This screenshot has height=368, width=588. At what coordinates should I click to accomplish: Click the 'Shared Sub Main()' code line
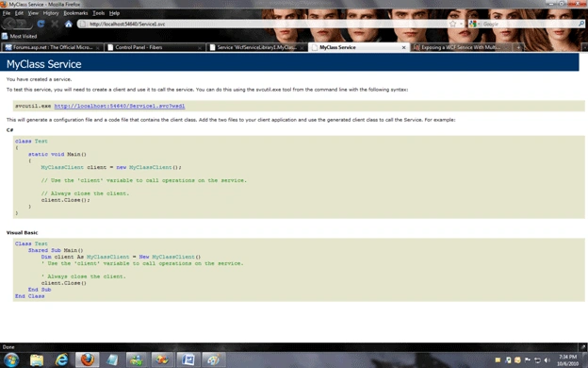tap(56, 250)
